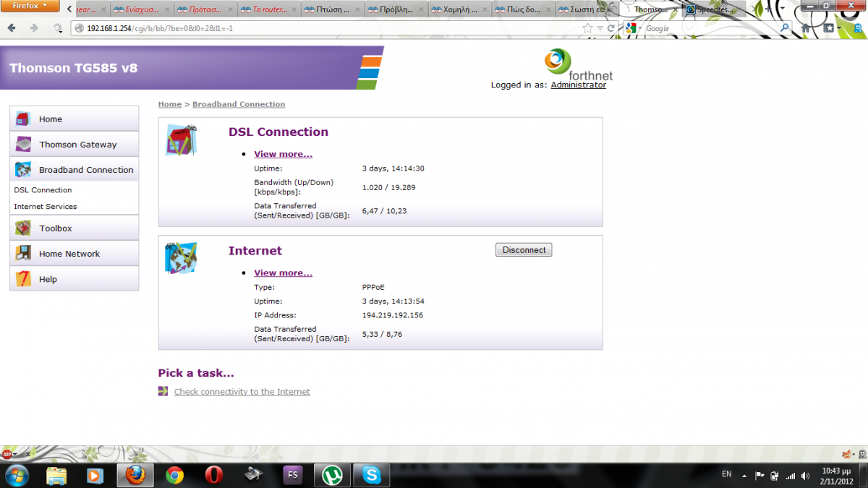Click the DSL Connection section icon

[182, 140]
